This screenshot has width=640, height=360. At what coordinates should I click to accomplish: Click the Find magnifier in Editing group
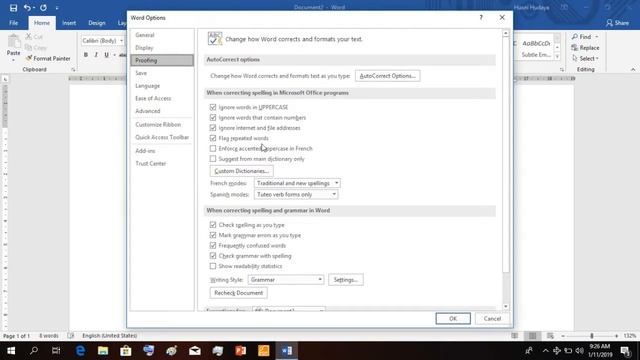(575, 37)
